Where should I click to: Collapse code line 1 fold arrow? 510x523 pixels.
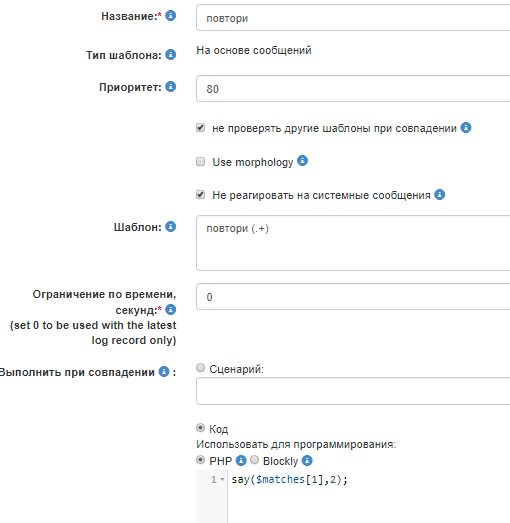[222, 480]
